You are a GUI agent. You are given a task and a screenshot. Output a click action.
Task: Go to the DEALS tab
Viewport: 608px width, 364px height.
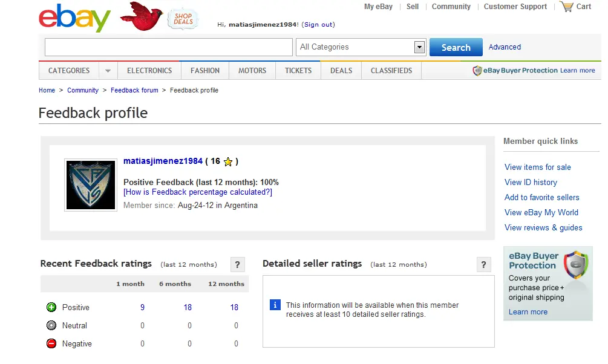point(341,71)
